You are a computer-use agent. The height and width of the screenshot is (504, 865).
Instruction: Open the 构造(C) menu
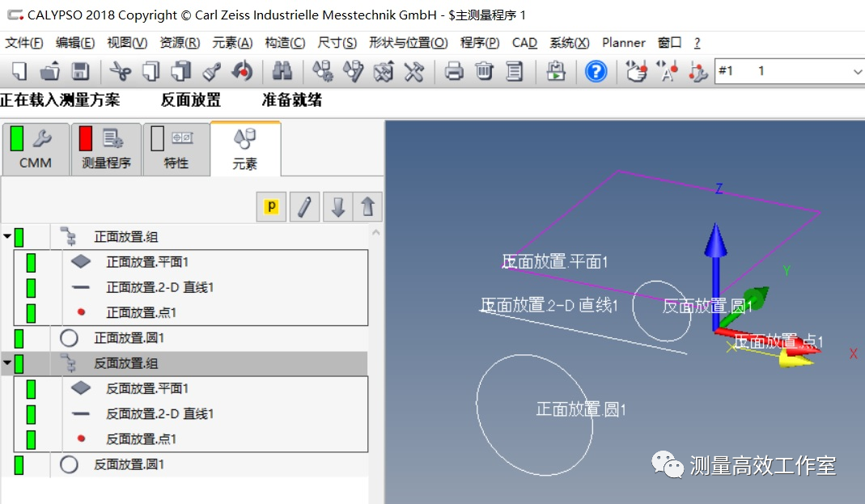tap(285, 43)
